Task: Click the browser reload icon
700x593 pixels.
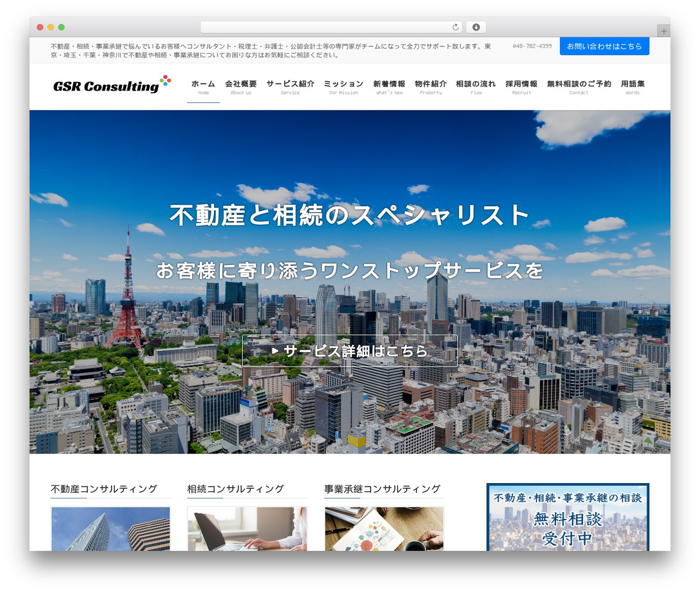Action: pos(456,27)
